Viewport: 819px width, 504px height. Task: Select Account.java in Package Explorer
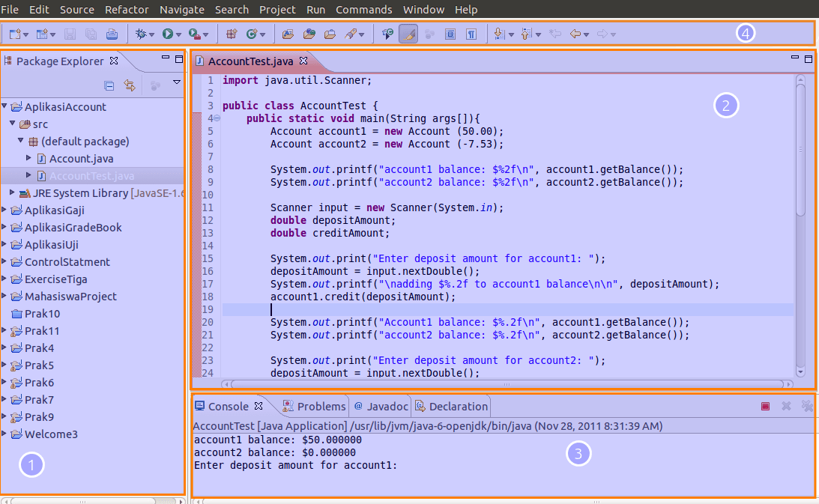tap(81, 158)
